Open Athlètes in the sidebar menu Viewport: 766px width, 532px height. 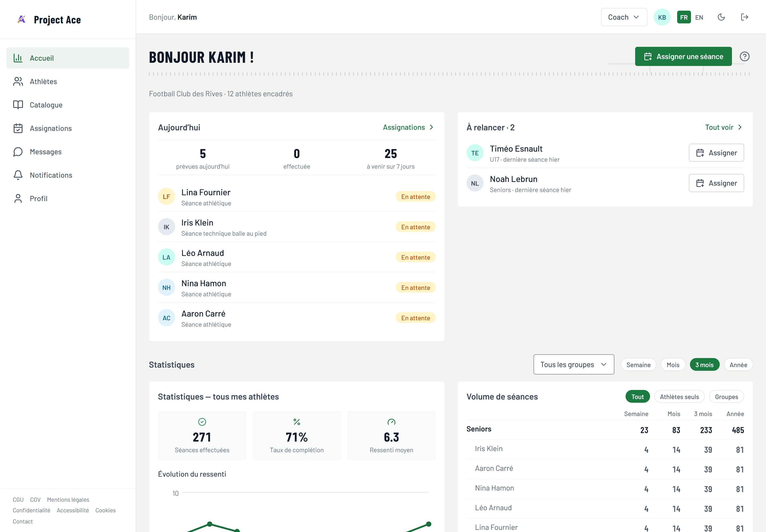[x=68, y=81]
